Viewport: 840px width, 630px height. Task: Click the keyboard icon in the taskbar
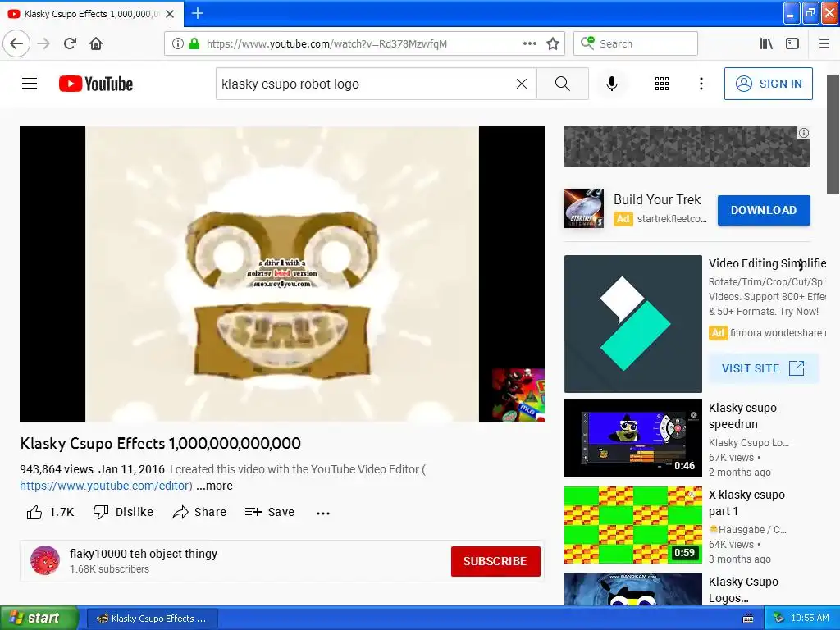click(x=748, y=619)
